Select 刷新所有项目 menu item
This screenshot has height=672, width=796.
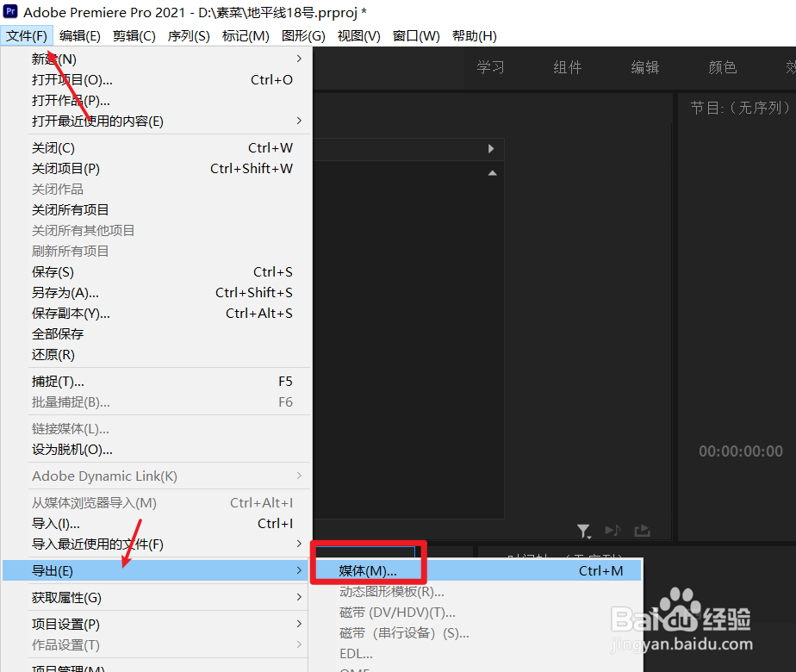click(x=157, y=252)
